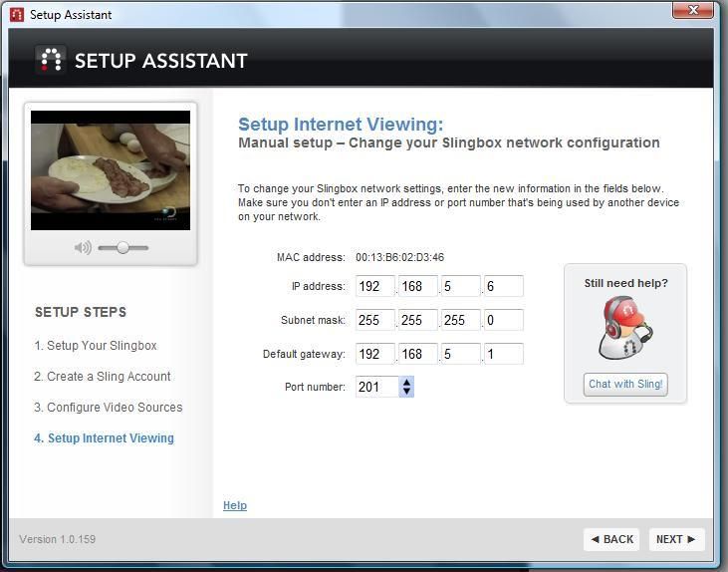Proceed with the NEXT button
This screenshot has width=728, height=572.
pos(677,539)
